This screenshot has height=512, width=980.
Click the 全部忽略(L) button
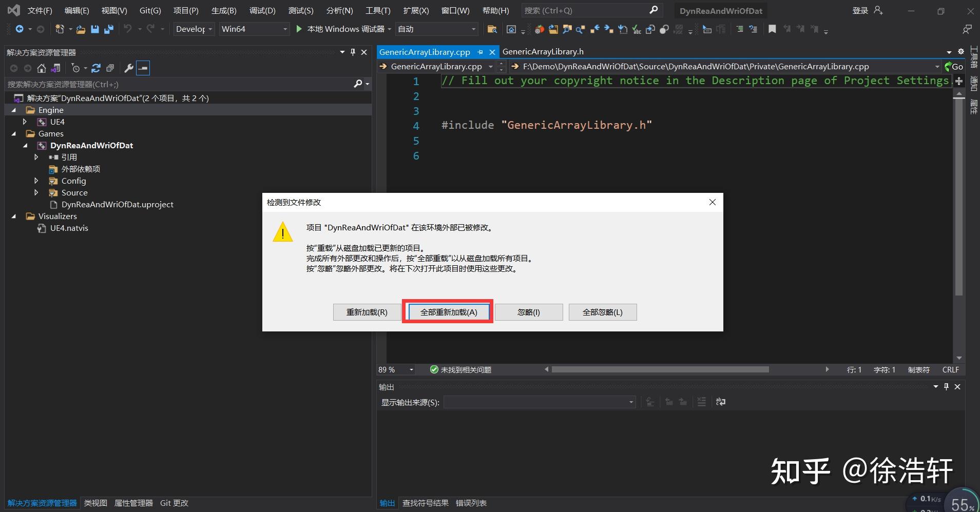(603, 312)
